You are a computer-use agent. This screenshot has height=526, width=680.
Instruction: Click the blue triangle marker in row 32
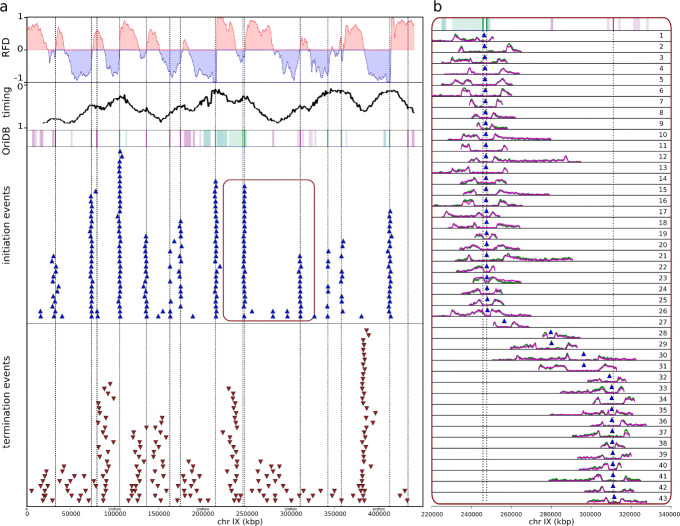[609, 376]
